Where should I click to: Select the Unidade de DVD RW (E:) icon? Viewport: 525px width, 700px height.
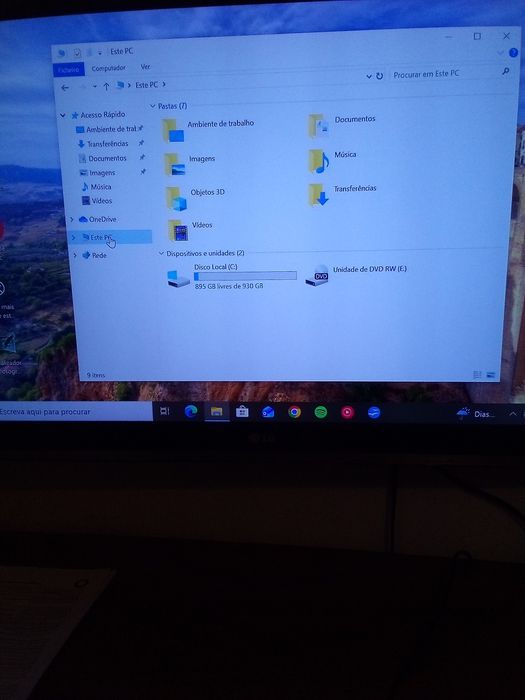(x=317, y=276)
